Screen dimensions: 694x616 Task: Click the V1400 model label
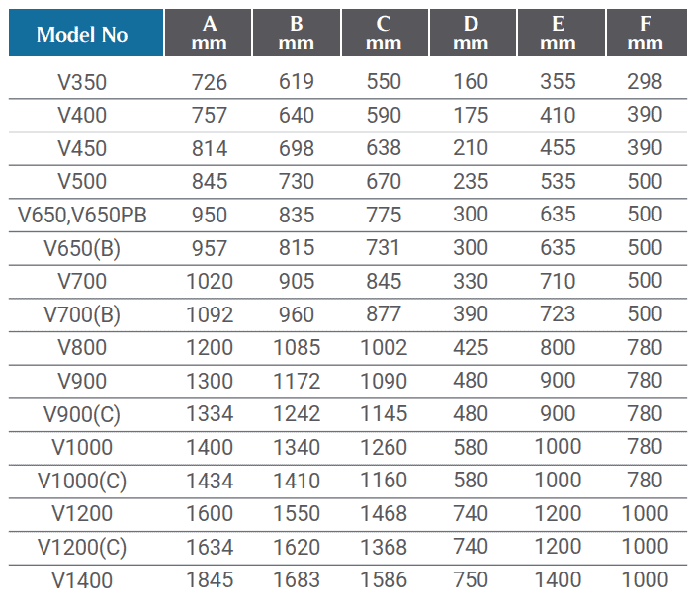82,580
